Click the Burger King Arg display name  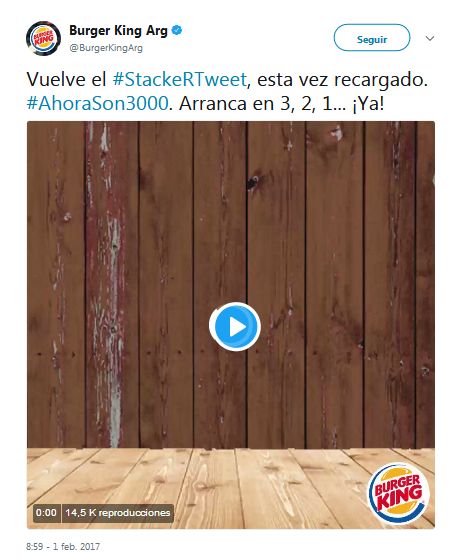118,31
